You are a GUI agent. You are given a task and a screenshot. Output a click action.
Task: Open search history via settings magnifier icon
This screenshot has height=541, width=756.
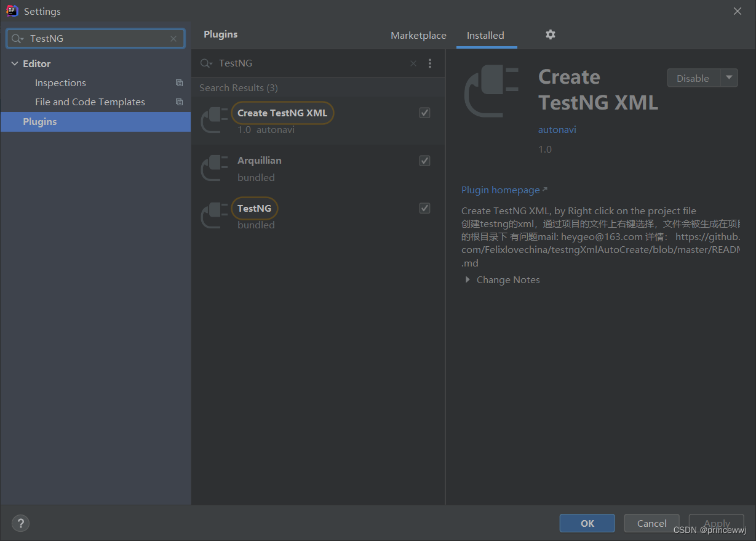(x=17, y=39)
